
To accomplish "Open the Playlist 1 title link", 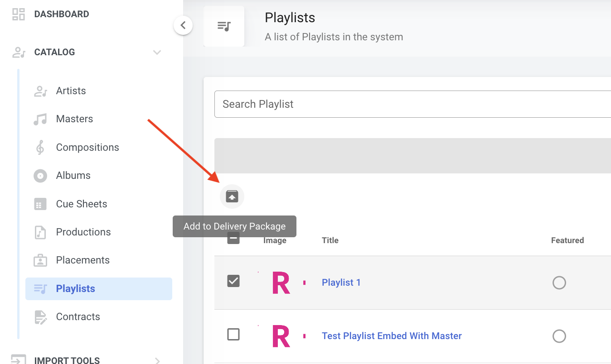I will [341, 283].
